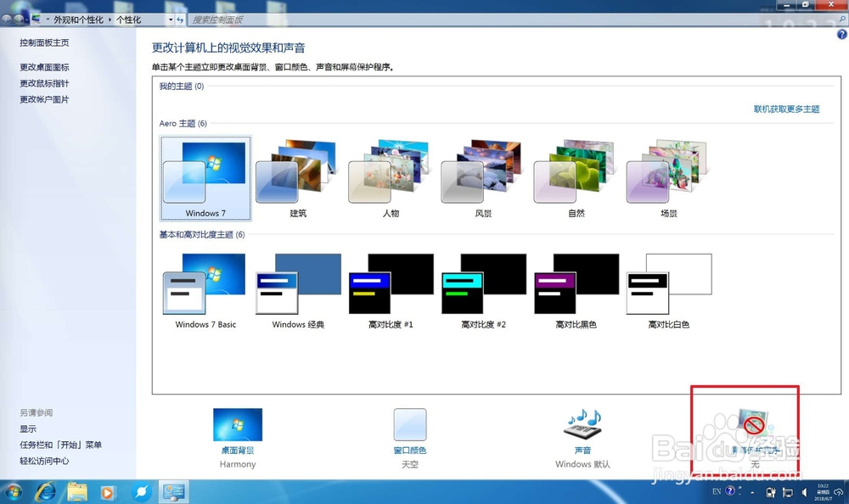This screenshot has height=504, width=849.
Task: Click 外观和个性化 in the address bar
Action: 78,20
